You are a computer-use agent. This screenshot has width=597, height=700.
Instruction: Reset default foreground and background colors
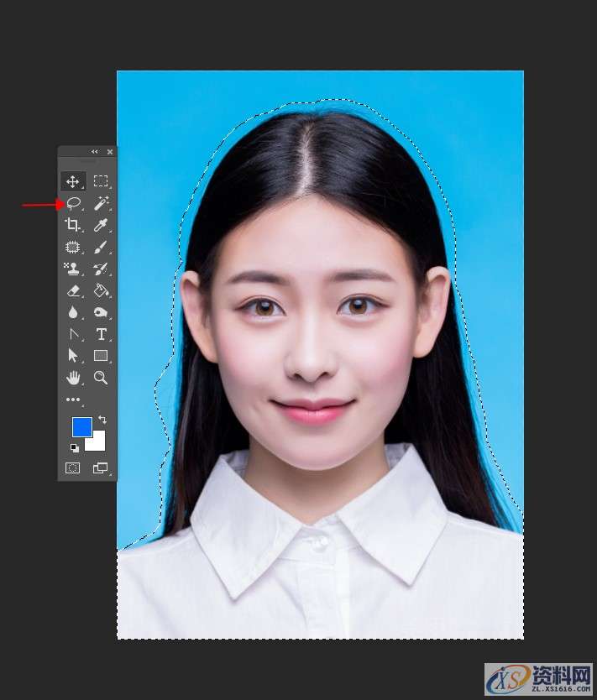[74, 448]
